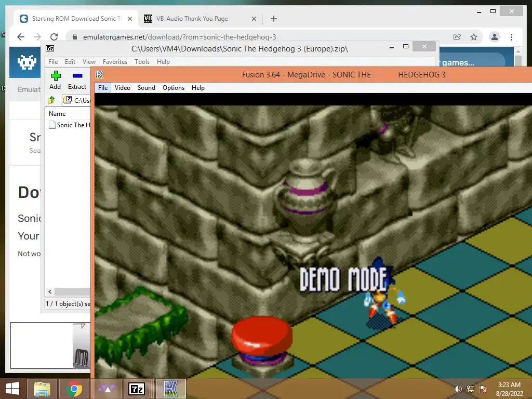Click the Emulators link in site navigation
This screenshot has height=399, width=532.
pyautogui.click(x=29, y=89)
